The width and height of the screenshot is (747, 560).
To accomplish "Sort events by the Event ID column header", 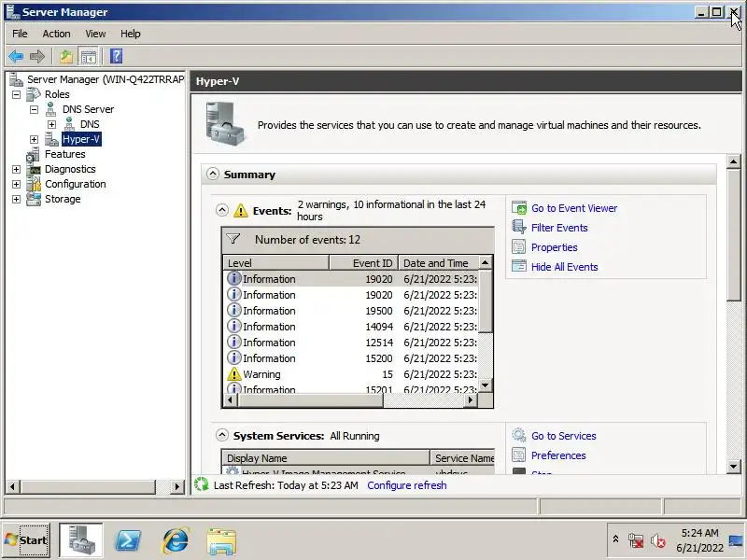I will tap(363, 263).
